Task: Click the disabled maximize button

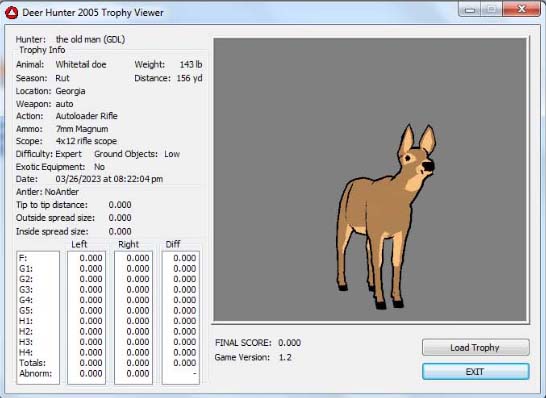Action: (492, 9)
